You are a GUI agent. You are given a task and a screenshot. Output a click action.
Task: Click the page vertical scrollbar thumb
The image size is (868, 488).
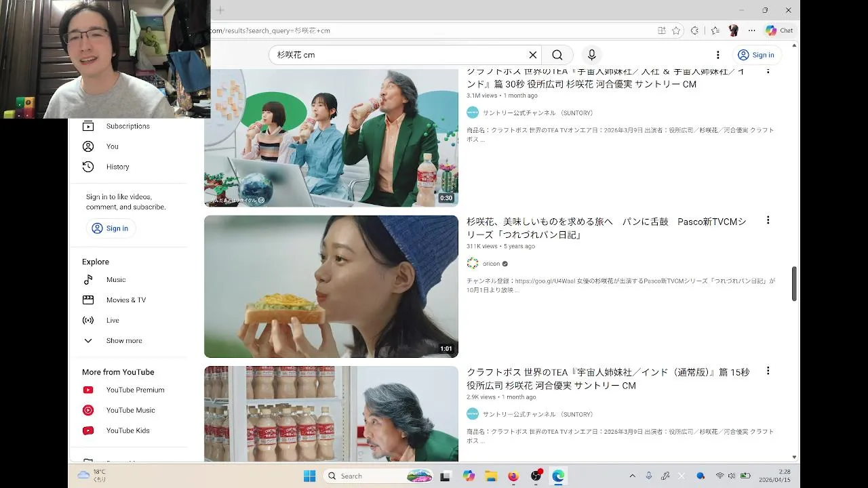pyautogui.click(x=794, y=284)
